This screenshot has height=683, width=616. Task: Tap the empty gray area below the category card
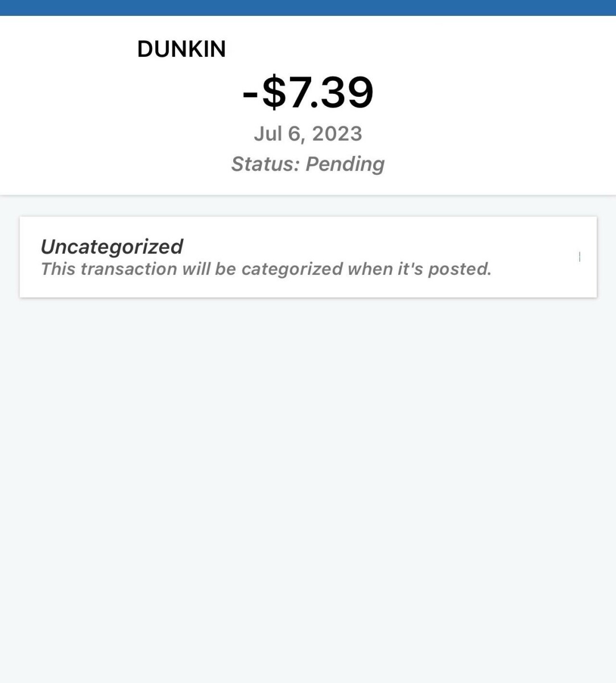click(x=308, y=484)
